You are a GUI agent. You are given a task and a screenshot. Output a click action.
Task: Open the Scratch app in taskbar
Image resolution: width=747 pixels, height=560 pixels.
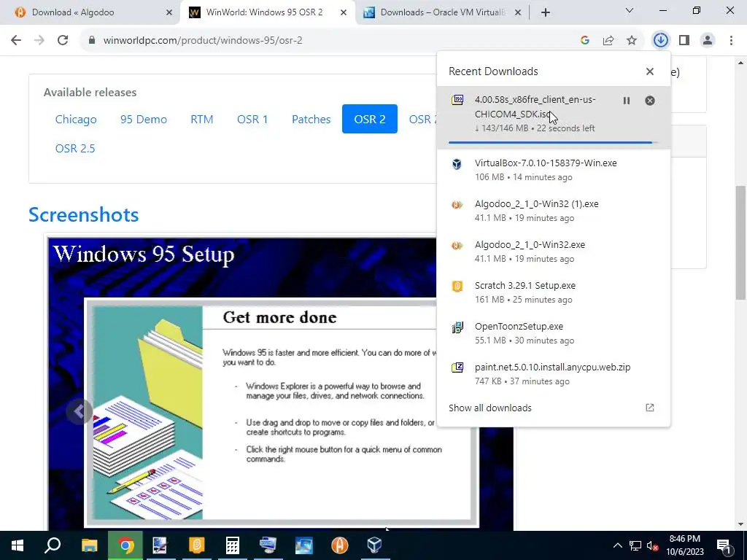(x=196, y=545)
